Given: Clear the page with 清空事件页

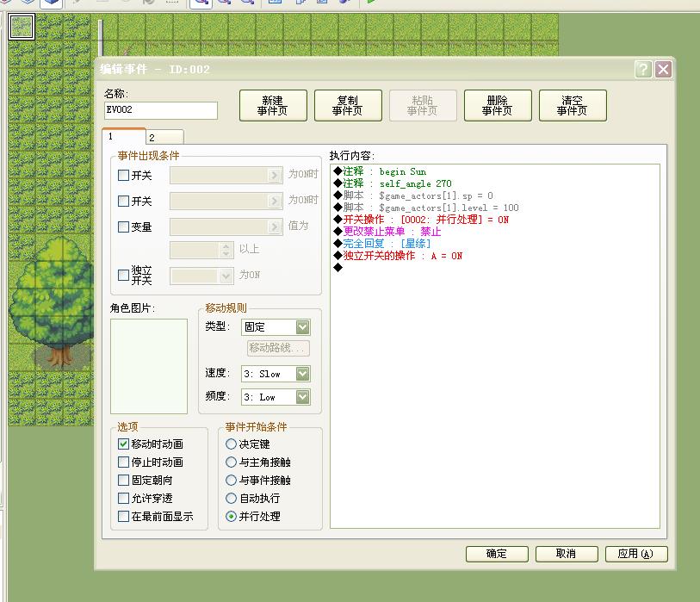Looking at the screenshot, I should tap(573, 105).
